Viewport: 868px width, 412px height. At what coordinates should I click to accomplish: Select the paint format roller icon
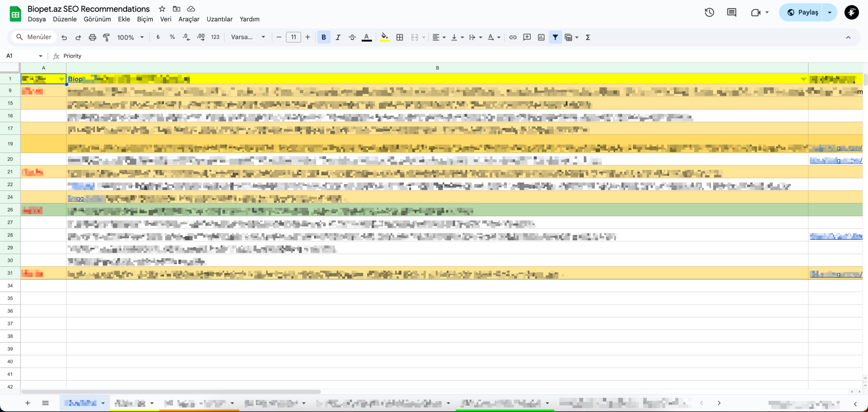pos(106,37)
